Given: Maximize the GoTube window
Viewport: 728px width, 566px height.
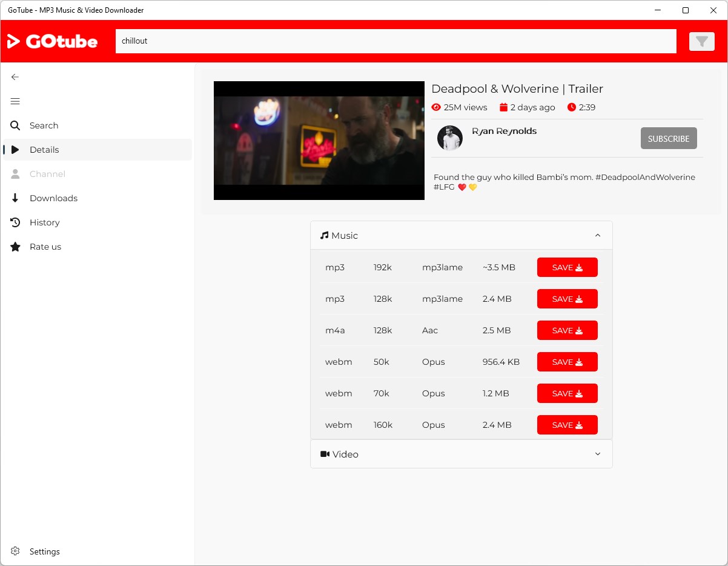Looking at the screenshot, I should (x=686, y=10).
